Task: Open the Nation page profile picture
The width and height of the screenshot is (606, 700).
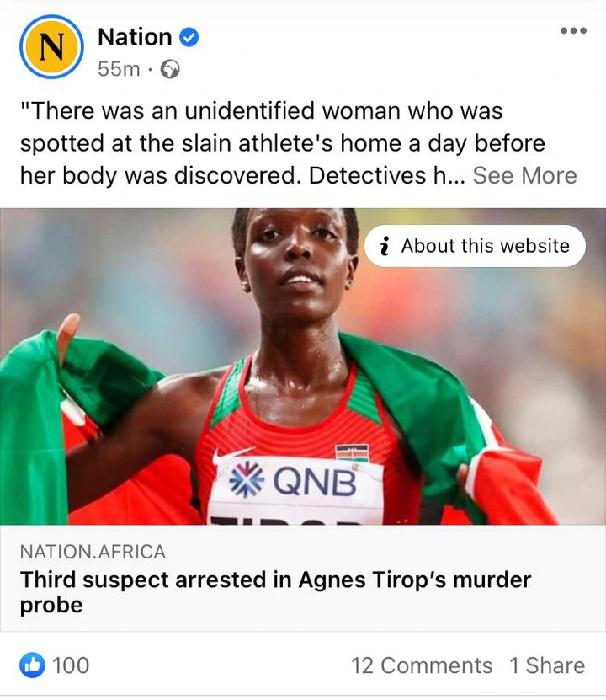Action: click(51, 47)
